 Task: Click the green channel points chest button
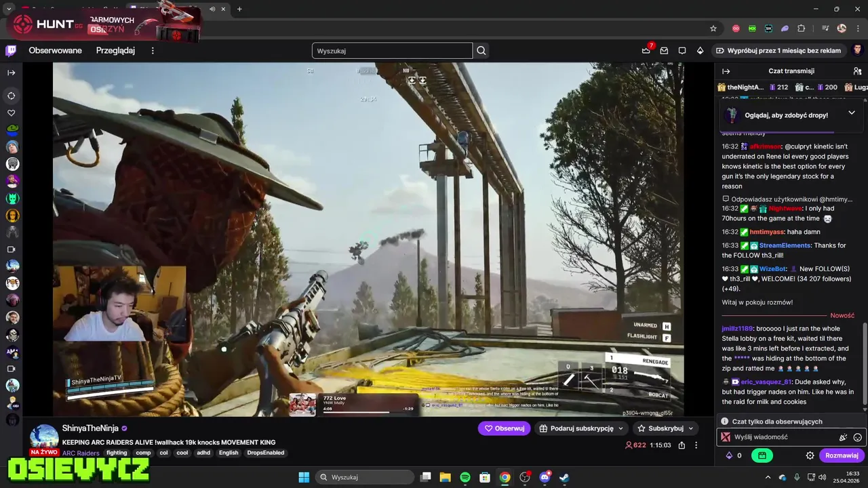[x=762, y=455]
